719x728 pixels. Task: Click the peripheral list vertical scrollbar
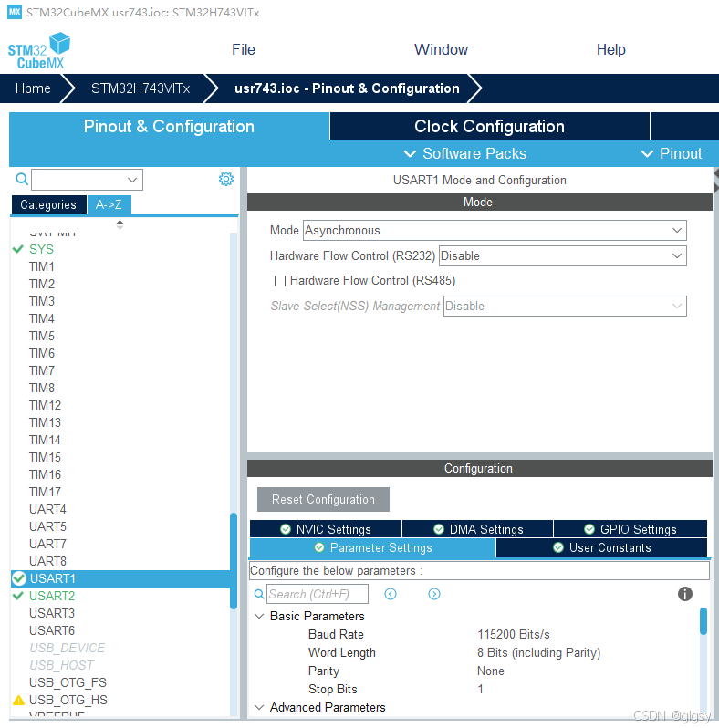(234, 561)
